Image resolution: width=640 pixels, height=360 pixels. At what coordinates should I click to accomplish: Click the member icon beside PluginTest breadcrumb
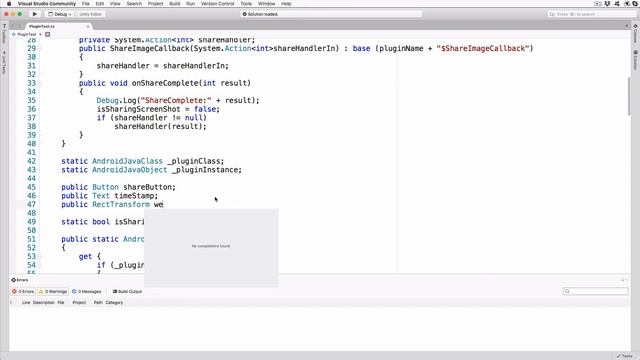coord(47,34)
